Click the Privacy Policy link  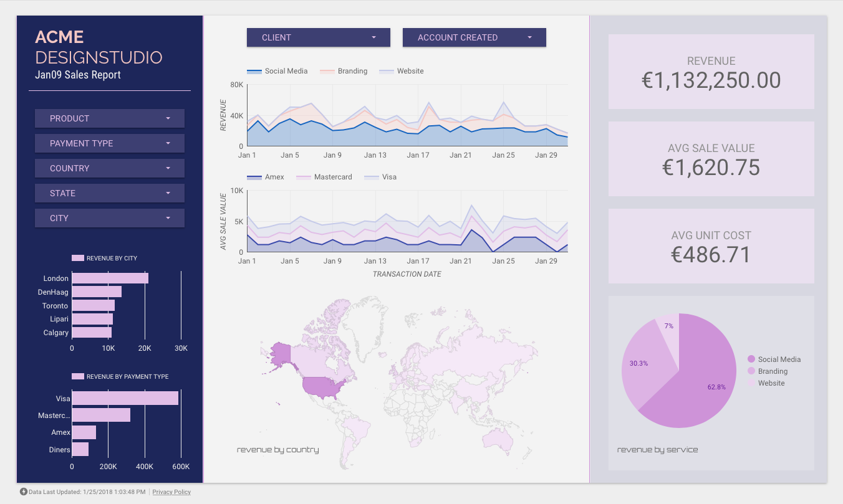171,492
